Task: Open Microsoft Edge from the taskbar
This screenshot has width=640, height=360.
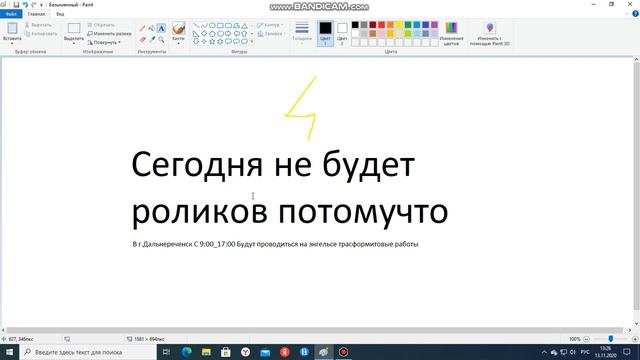Action: 187,352
